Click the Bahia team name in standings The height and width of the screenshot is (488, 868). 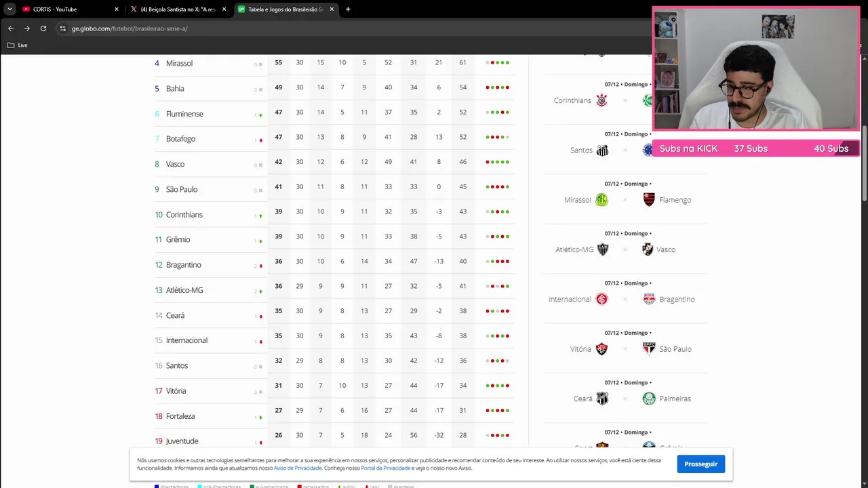[x=175, y=89]
